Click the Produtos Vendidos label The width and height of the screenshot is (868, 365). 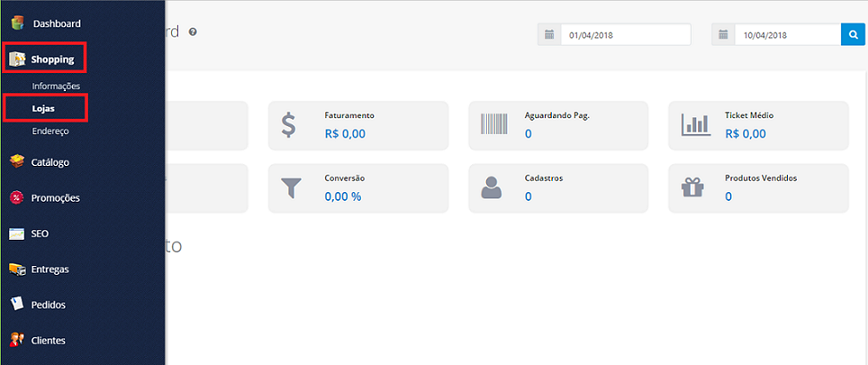[761, 178]
